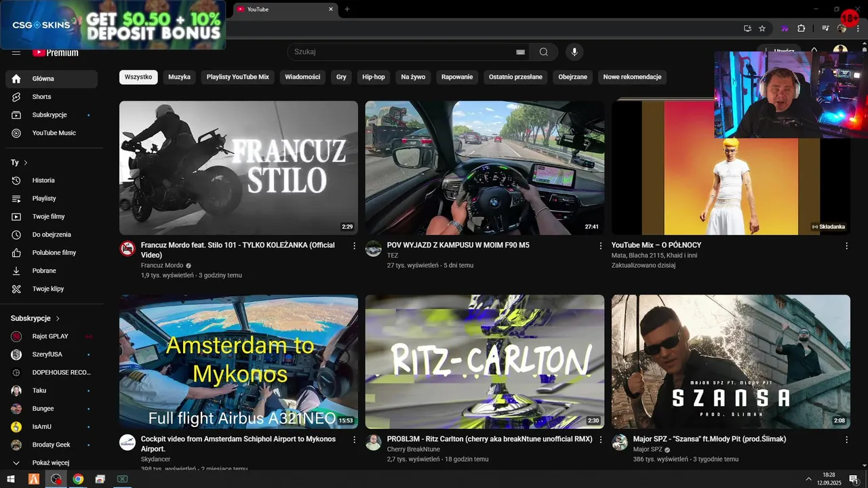868x488 pixels.
Task: Open options menu for Cockpit video
Action: point(354,440)
